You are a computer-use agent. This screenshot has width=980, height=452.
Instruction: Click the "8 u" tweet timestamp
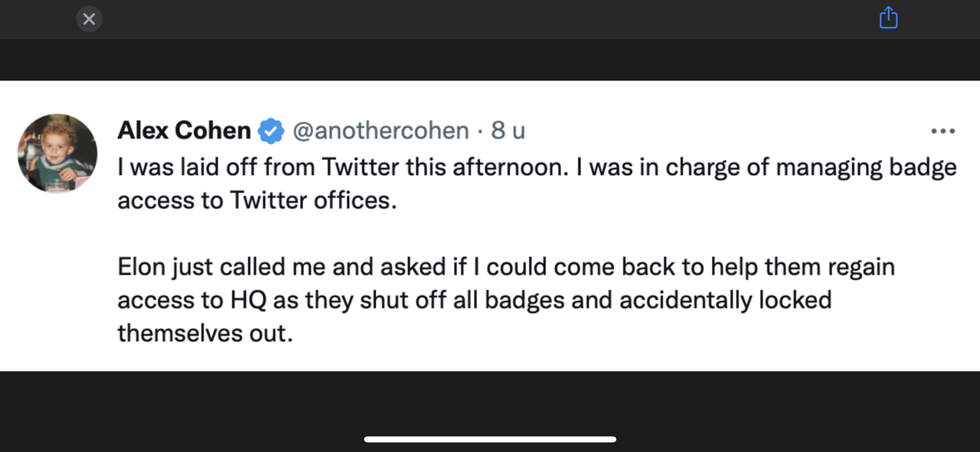pos(508,131)
